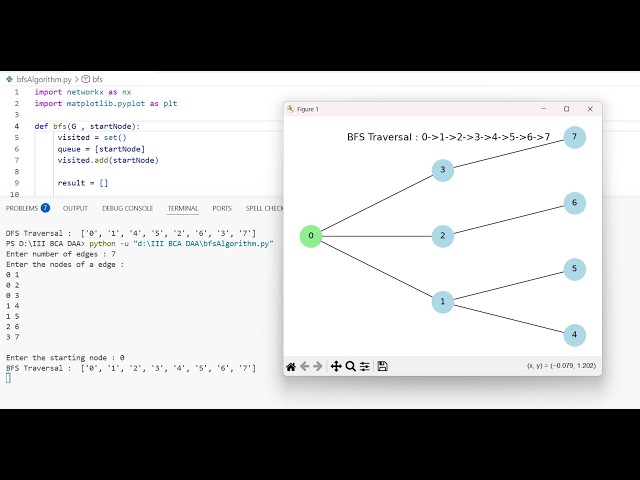This screenshot has width=640, height=480.
Task: Click green node 0 in the graph
Action: pyautogui.click(x=311, y=236)
